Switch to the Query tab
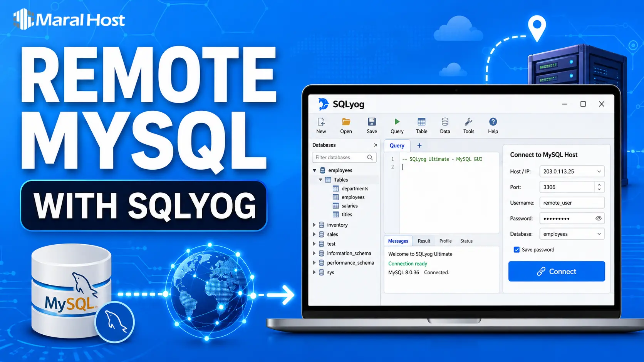The width and height of the screenshot is (644, 362). pyautogui.click(x=397, y=145)
